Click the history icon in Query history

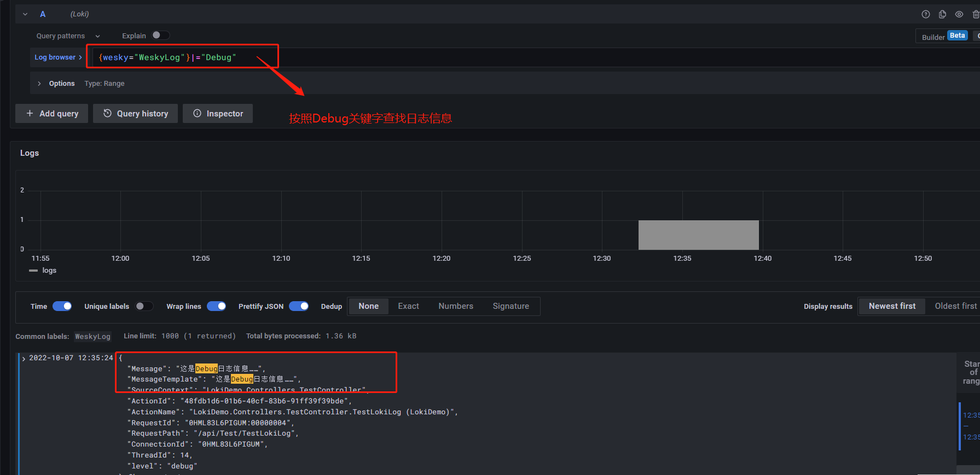click(108, 113)
